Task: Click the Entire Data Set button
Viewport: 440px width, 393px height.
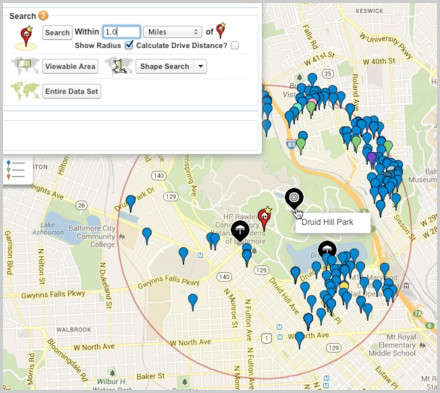Action: tap(72, 91)
